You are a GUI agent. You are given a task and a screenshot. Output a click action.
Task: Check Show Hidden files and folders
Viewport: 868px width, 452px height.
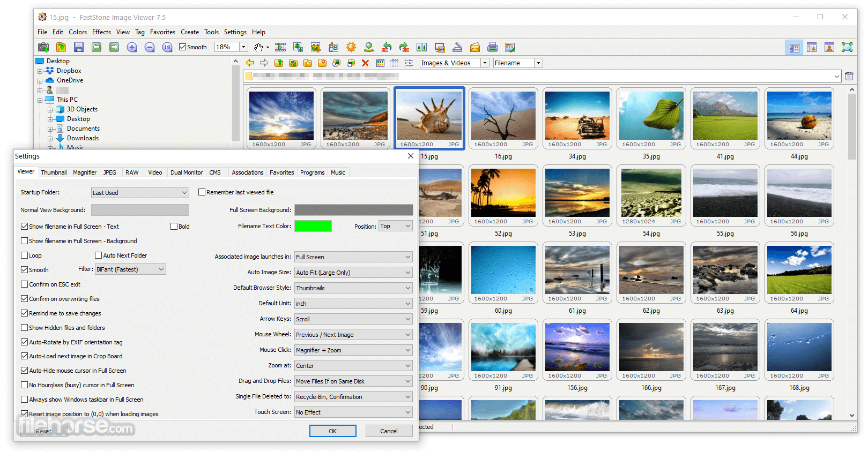click(x=24, y=328)
